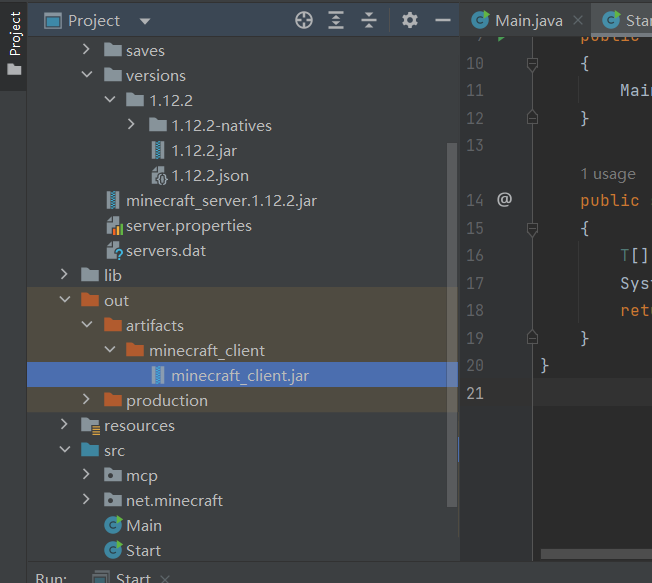Select the Main class name in tree

click(144, 526)
